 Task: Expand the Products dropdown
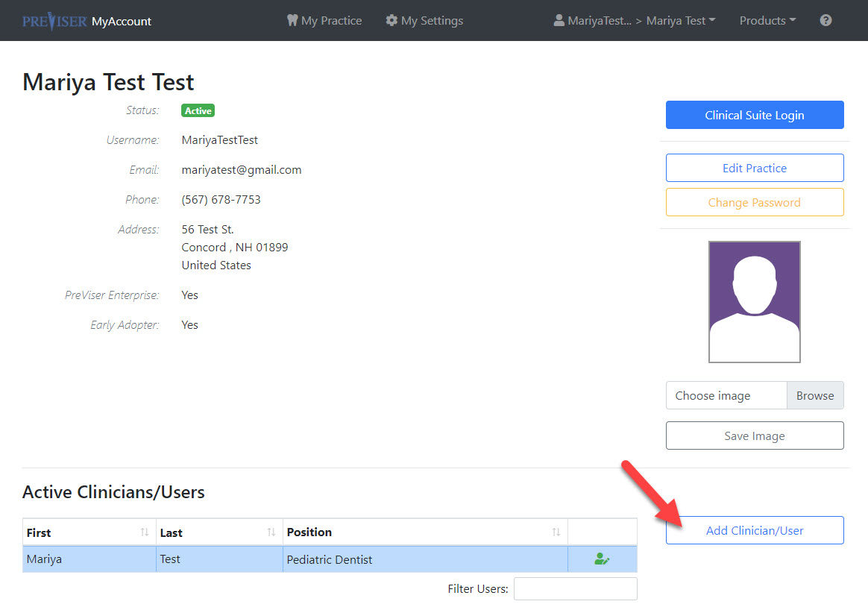(x=767, y=20)
